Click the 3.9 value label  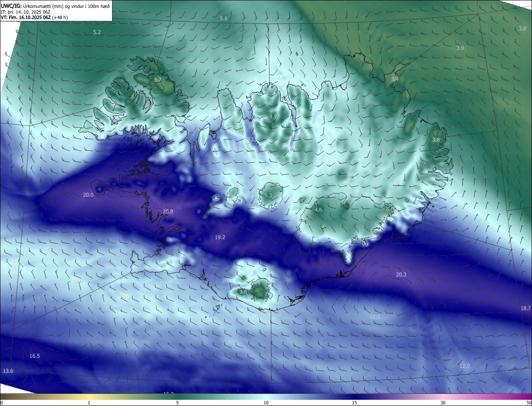pyautogui.click(x=460, y=48)
